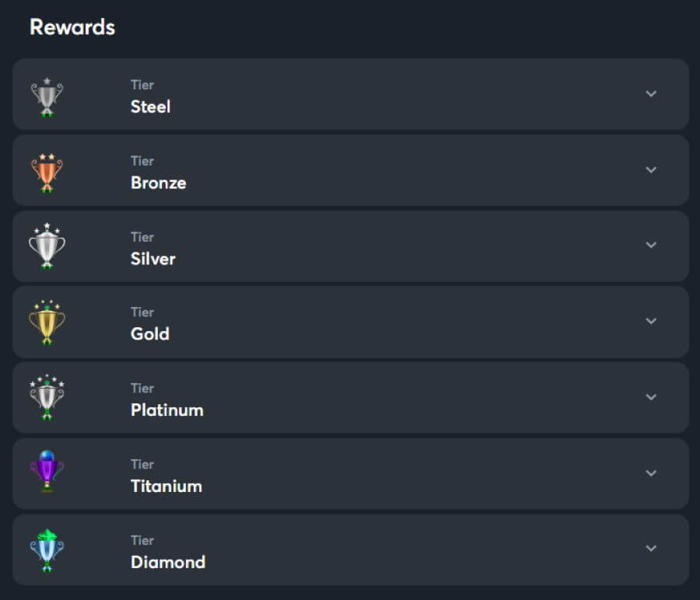Click the Platinum tier name text
The width and height of the screenshot is (700, 600).
[166, 410]
